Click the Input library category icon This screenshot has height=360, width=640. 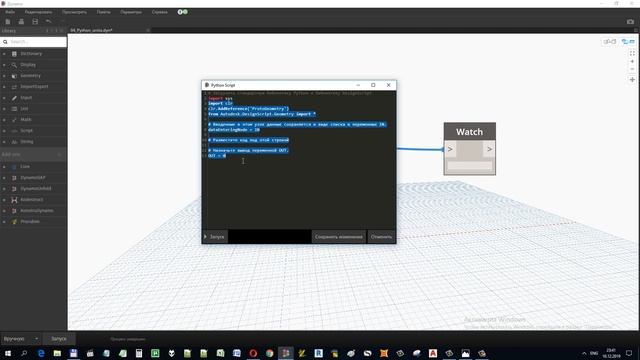click(x=14, y=98)
